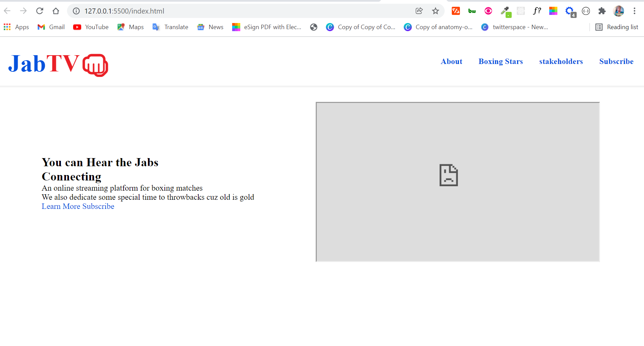Image resolution: width=644 pixels, height=346 pixels.
Task: Open the circular braces extension icon
Action: click(586, 11)
